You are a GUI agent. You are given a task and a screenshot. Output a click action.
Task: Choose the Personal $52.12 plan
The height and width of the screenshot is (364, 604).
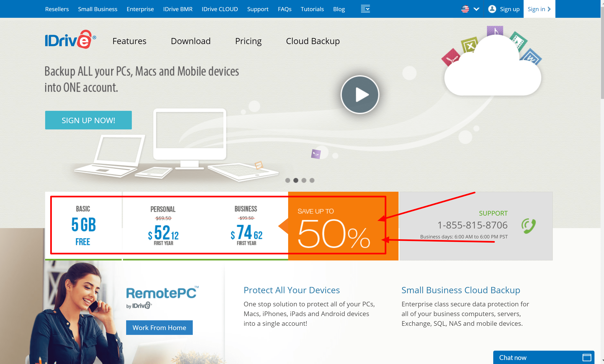tap(163, 226)
